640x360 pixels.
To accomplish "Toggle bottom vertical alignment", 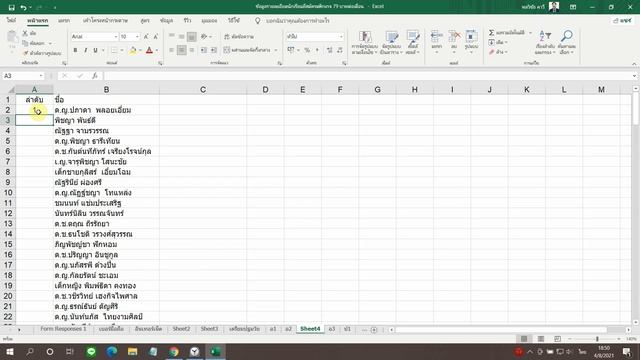I will pyautogui.click(x=191, y=37).
